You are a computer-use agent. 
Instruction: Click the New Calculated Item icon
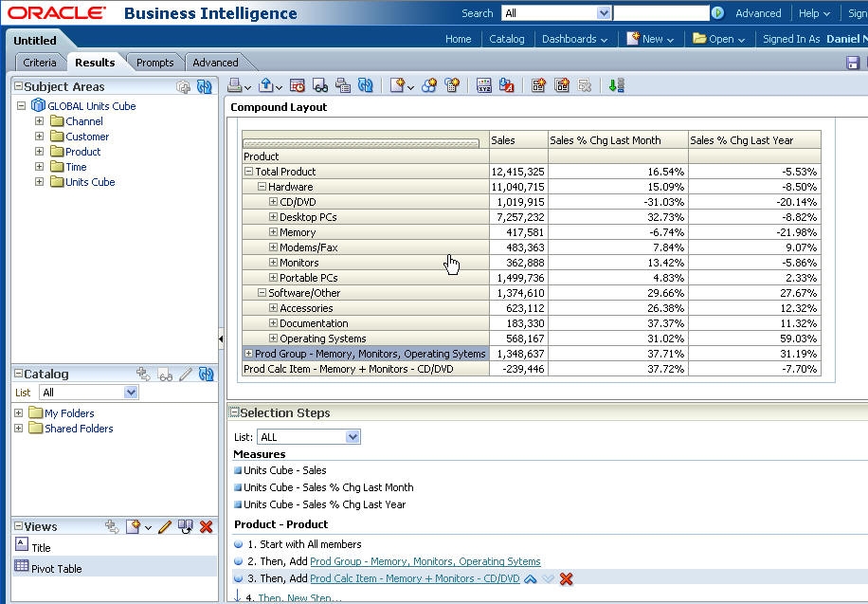point(452,85)
